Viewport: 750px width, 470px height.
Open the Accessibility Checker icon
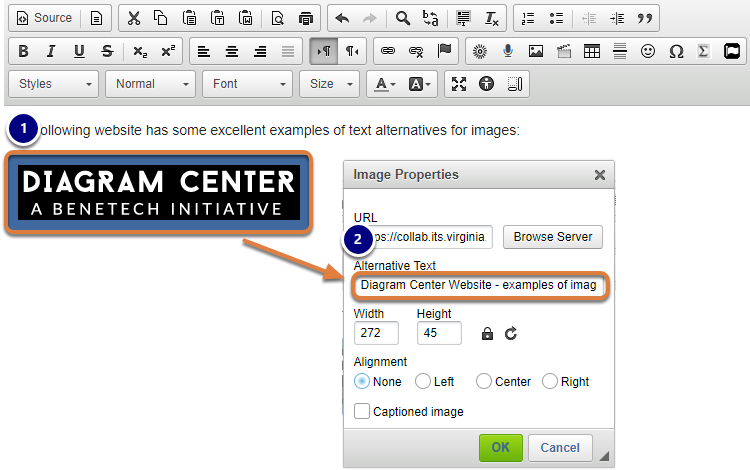tap(486, 84)
